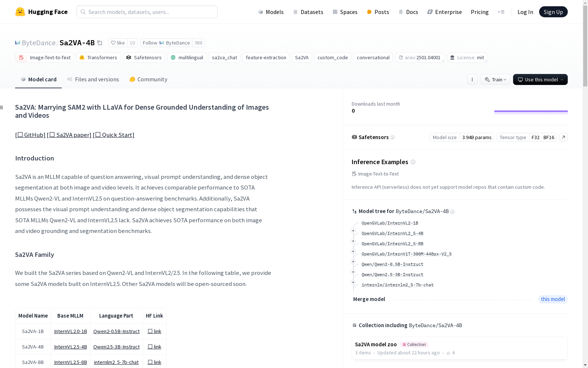Viewport: 588px width, 368px height.
Task: Expand the plus node above OpenGVLab/InternVL2_5-4B
Action: 353,231
